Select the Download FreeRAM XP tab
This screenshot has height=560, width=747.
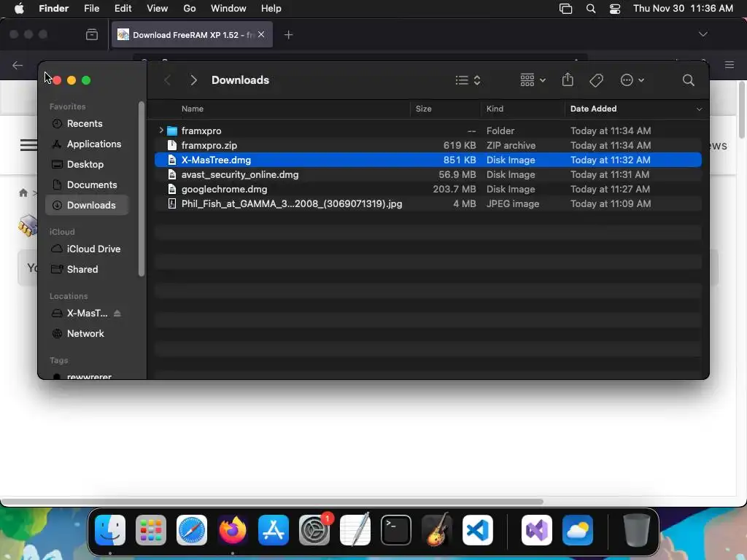[x=192, y=35]
